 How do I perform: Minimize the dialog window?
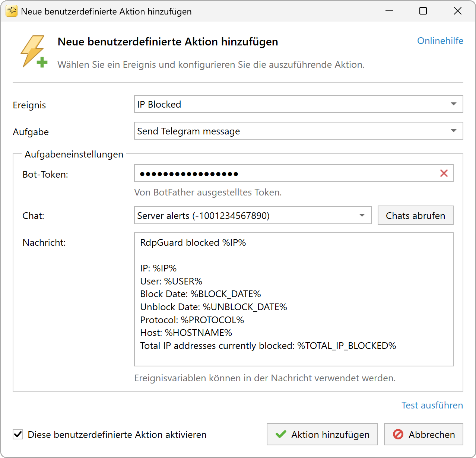click(389, 11)
